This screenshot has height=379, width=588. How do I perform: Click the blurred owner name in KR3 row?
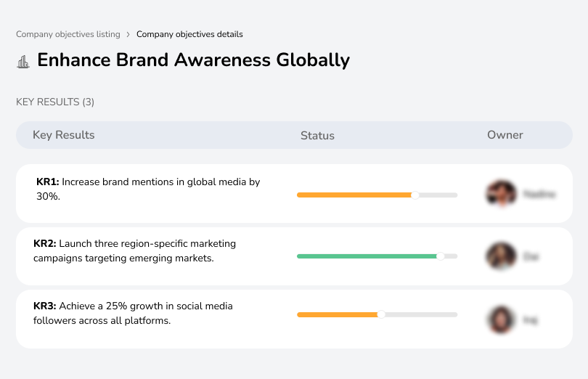[531, 320]
